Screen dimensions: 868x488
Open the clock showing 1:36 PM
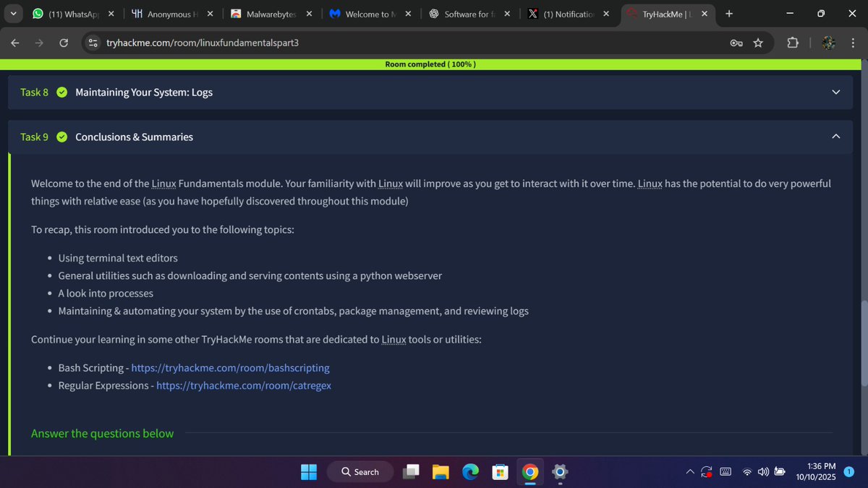(x=815, y=472)
